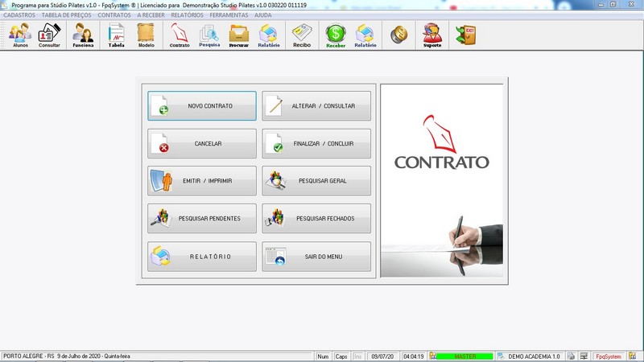Click the CONTRATO logo image panel
This screenshot has height=362, width=644.
(x=441, y=180)
